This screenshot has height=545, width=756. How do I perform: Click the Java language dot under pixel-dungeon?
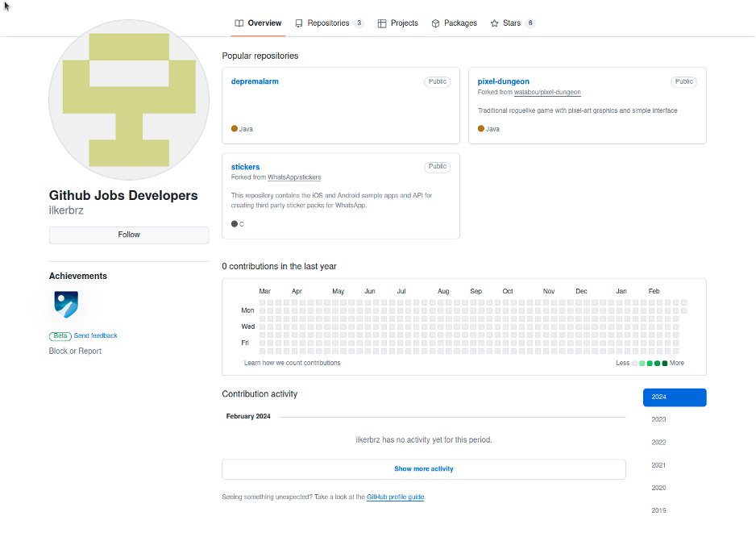pyautogui.click(x=481, y=128)
